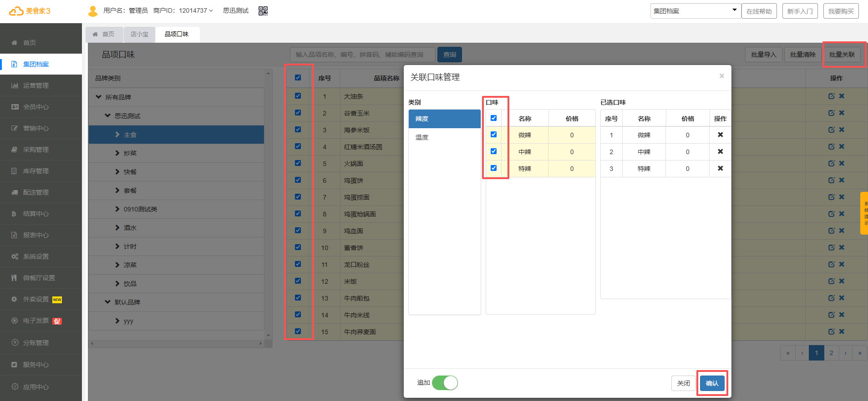868x401 pixels.
Task: Uncheck the 中辣 flavor checkbox
Action: click(493, 151)
